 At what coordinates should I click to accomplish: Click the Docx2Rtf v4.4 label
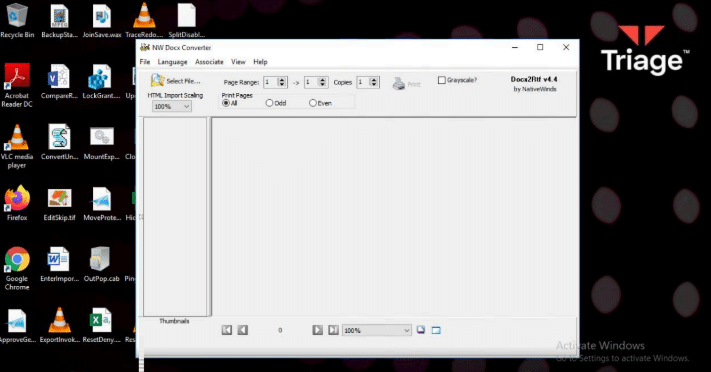pos(534,79)
